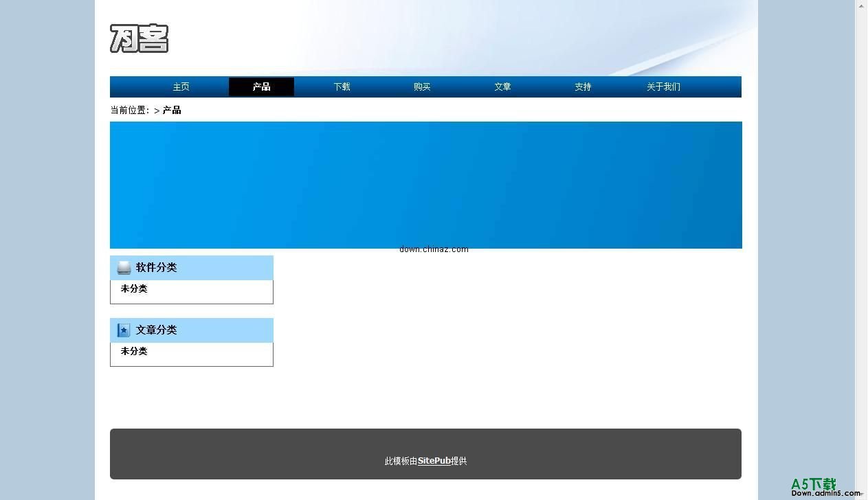Click the star icon beside 文章分类 header
This screenshot has height=500, width=868.
123,330
